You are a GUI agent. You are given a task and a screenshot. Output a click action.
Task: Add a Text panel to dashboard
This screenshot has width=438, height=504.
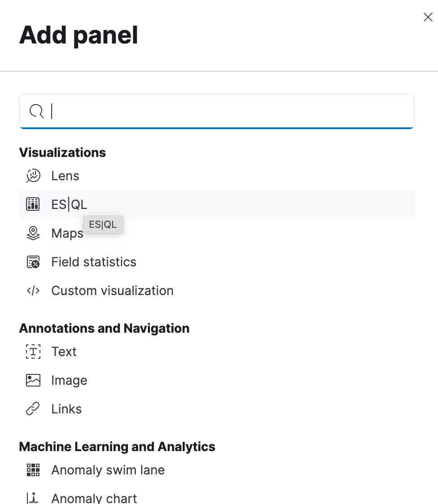coord(64,352)
